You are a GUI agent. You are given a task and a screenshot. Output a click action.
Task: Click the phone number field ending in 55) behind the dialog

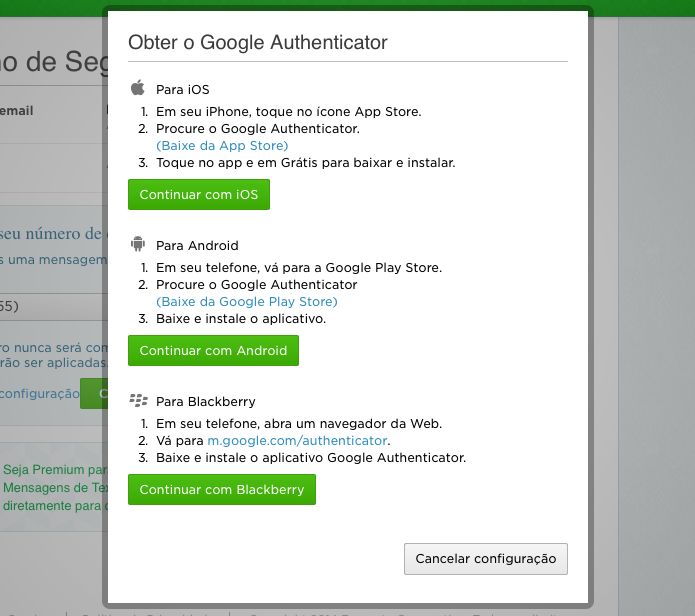tap(54, 307)
